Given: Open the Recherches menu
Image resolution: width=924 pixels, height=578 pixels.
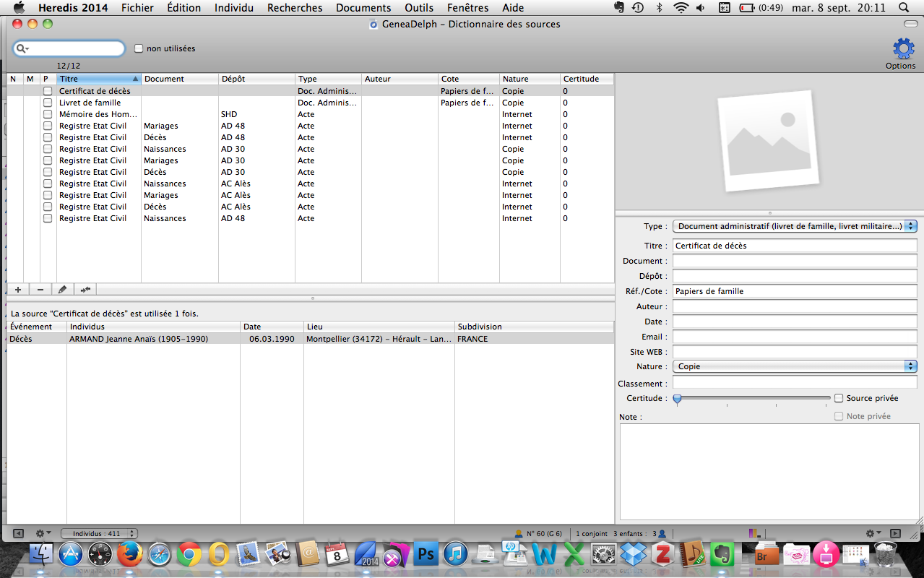Looking at the screenshot, I should pos(295,8).
